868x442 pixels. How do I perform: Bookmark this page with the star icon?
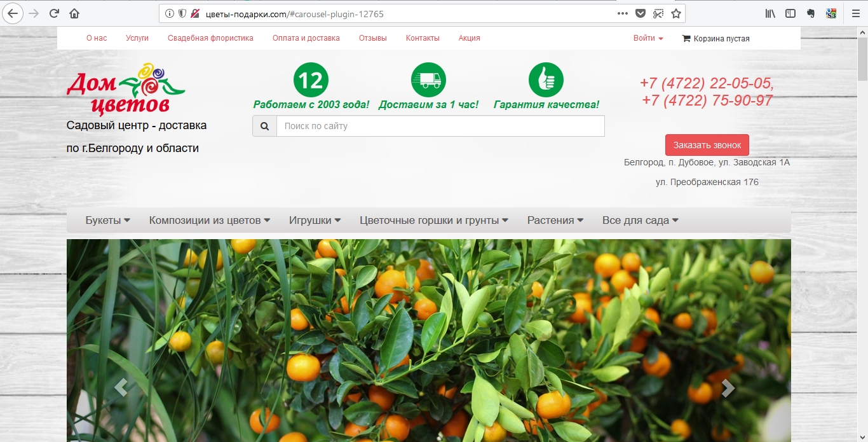point(676,13)
